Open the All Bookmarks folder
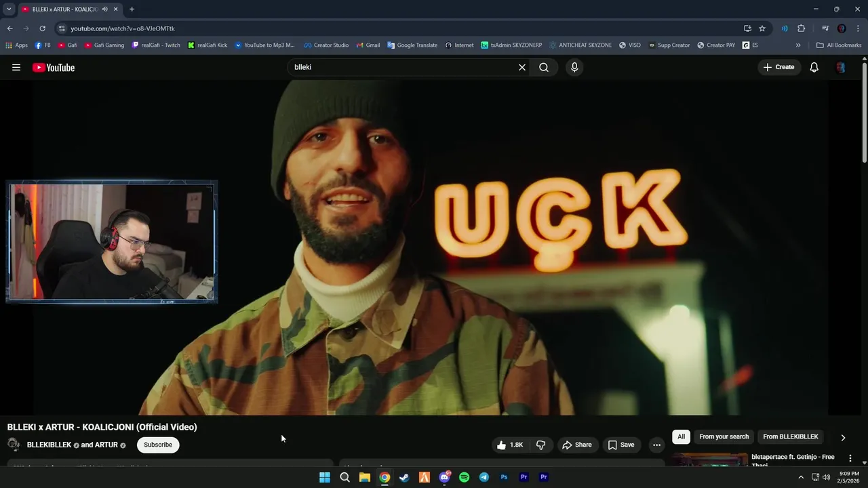The width and height of the screenshot is (868, 488). click(x=839, y=45)
